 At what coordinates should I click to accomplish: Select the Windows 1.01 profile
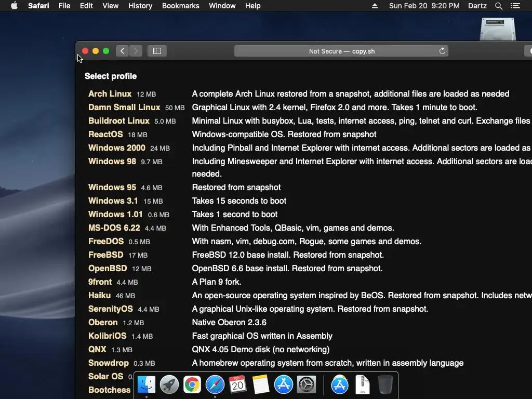coord(115,215)
